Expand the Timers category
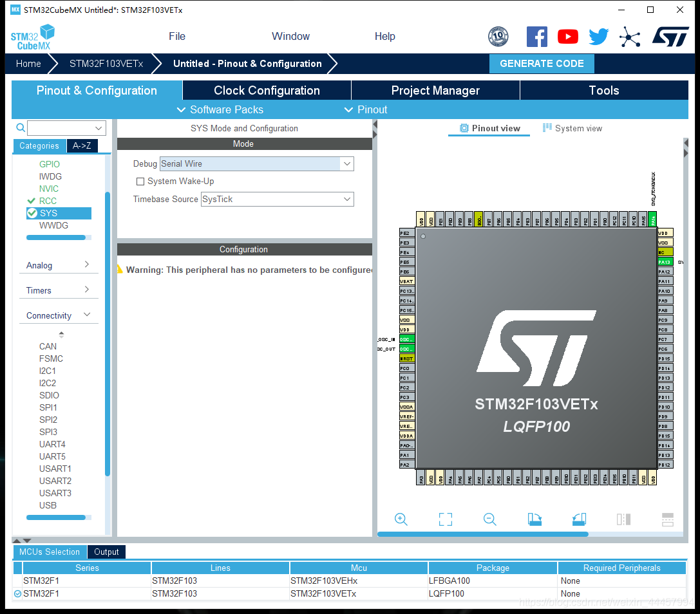 [x=59, y=290]
